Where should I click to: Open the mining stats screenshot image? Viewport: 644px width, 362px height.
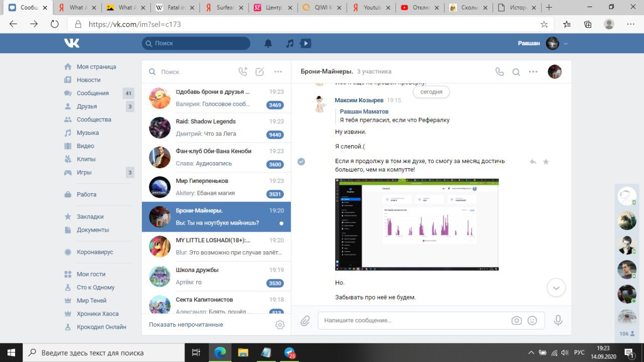coord(417,225)
